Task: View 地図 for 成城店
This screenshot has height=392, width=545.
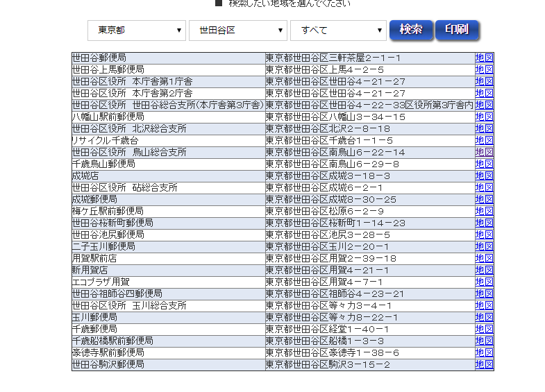Action: 484,176
